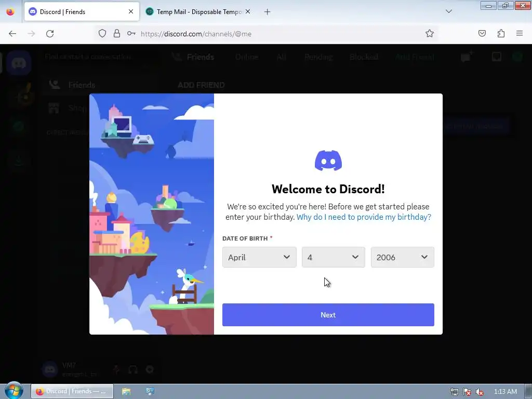Image resolution: width=532 pixels, height=399 pixels.
Task: Open the saved passwords key icon
Action: coord(131,34)
